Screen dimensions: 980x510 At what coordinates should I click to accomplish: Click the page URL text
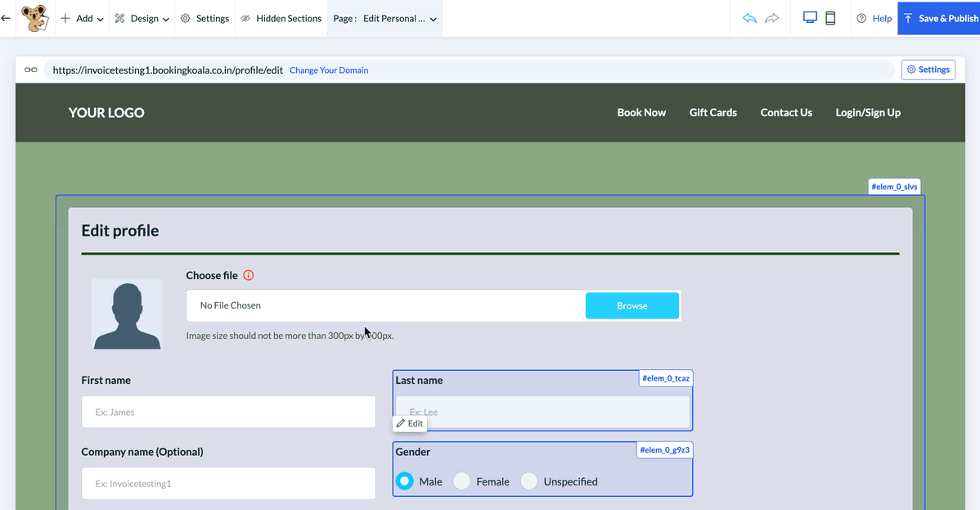coord(168,70)
